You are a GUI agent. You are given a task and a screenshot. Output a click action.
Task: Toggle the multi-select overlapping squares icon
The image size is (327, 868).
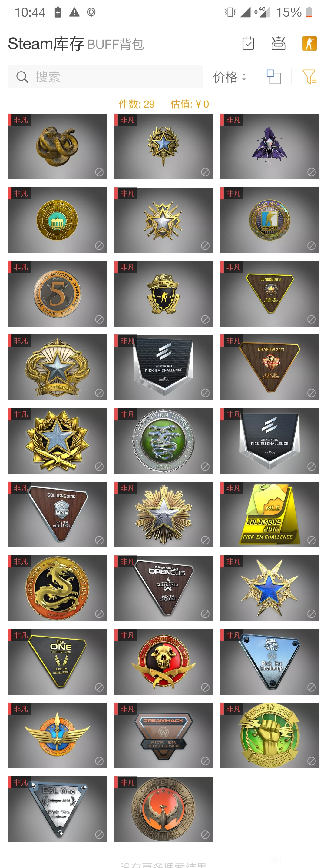pos(274,77)
